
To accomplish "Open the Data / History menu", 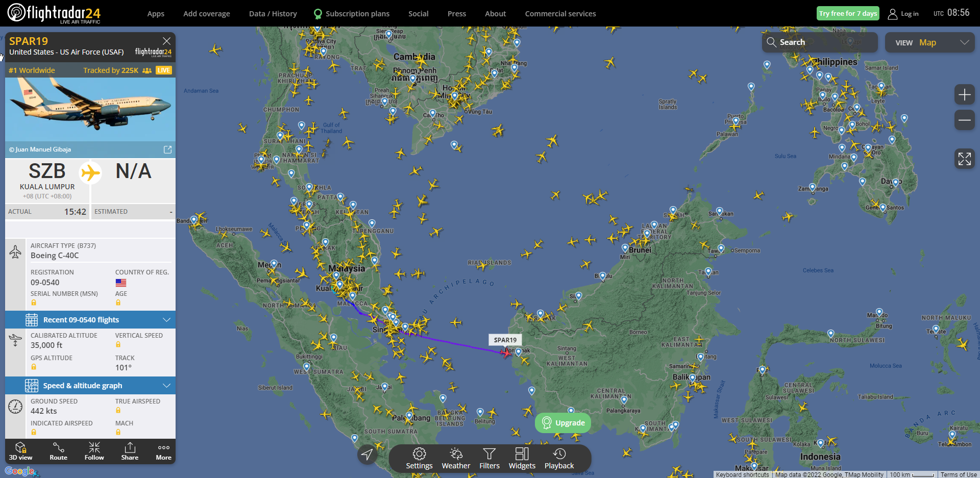I will pos(273,14).
